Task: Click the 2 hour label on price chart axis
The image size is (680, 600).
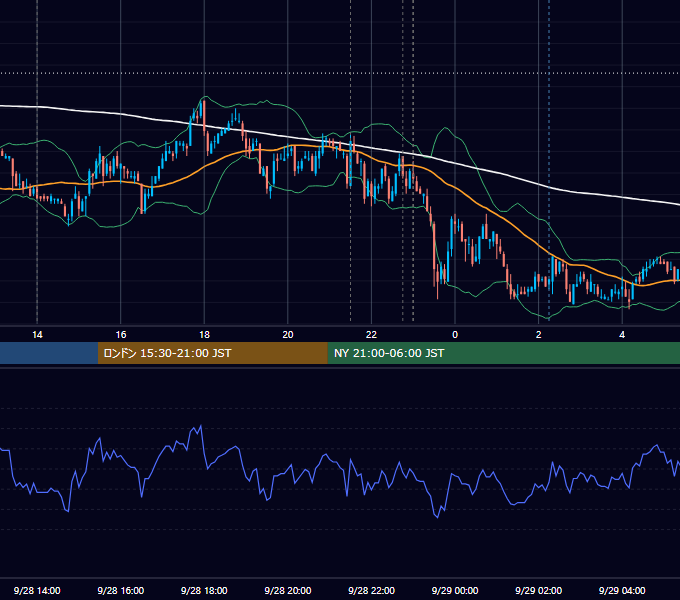Action: 539,335
